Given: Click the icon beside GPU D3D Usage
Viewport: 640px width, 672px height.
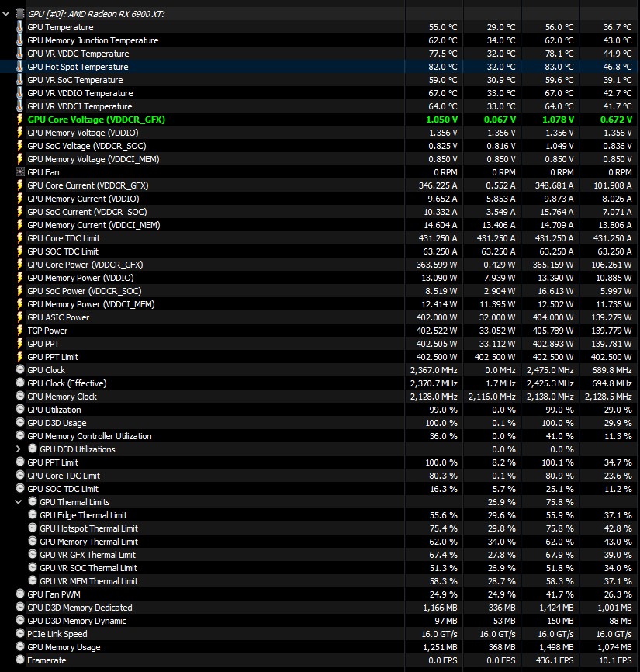Looking at the screenshot, I should (x=19, y=423).
